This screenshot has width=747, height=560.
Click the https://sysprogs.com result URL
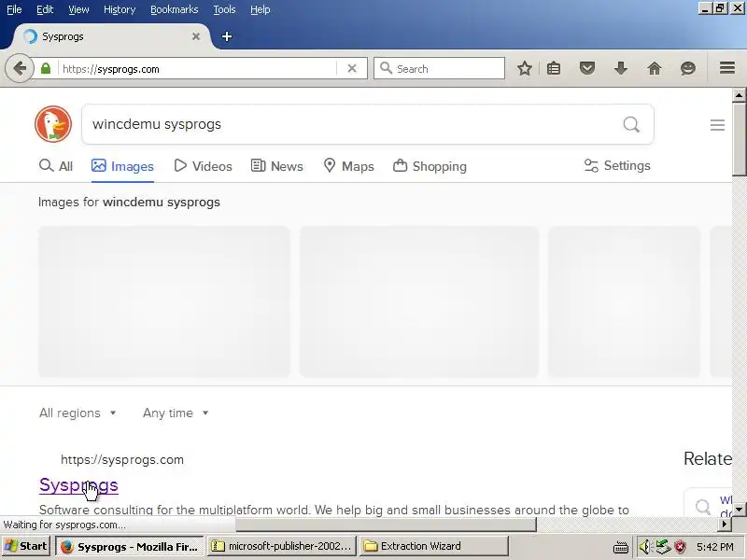pyautogui.click(x=122, y=459)
